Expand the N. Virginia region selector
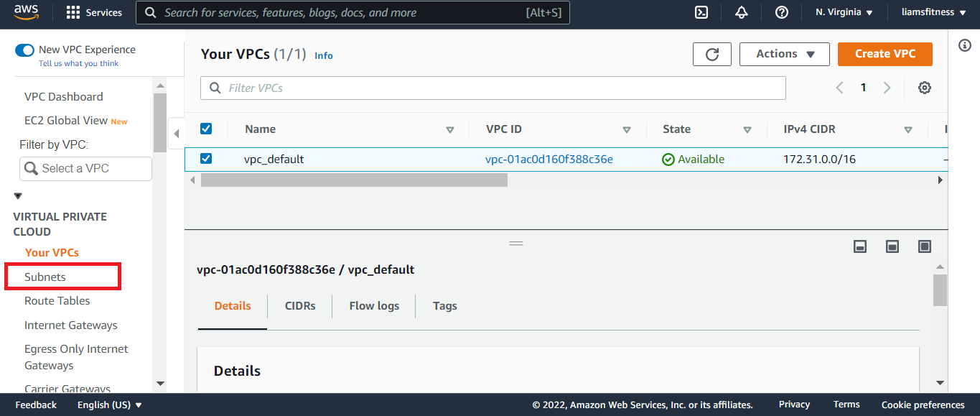Viewport: 980px width, 416px height. point(844,12)
